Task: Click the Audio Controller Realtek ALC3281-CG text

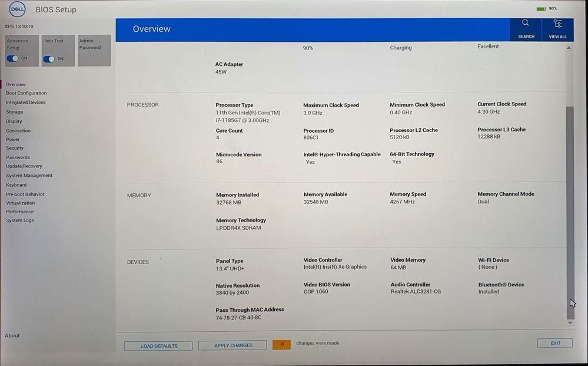Action: pyautogui.click(x=416, y=292)
